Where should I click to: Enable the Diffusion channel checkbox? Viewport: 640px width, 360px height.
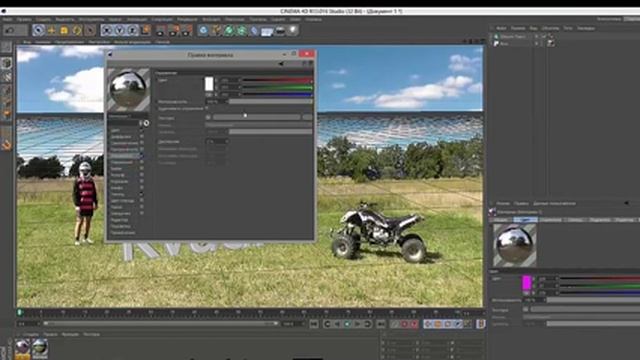(142, 137)
